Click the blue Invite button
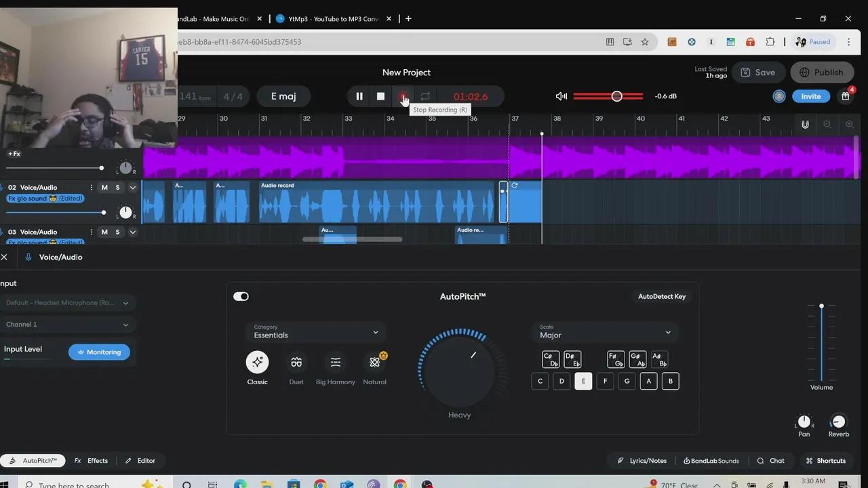The width and height of the screenshot is (868, 488). pos(811,96)
